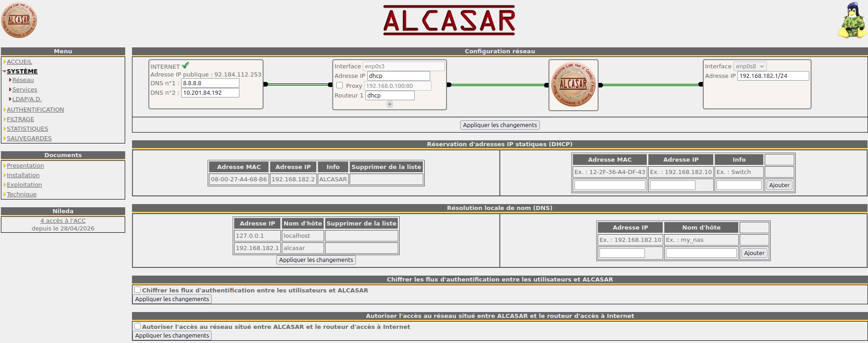Collapse the SYSTÈME menu section
Image resolution: width=868 pixels, height=343 pixels.
point(4,72)
